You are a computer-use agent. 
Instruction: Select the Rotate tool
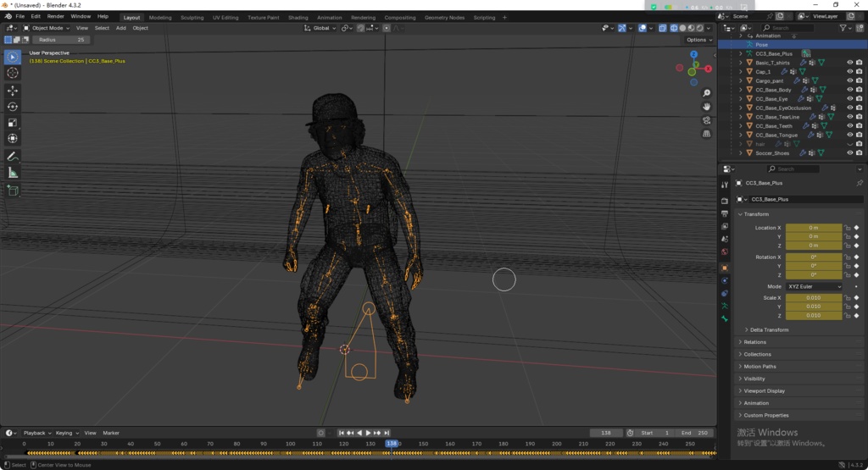point(13,106)
